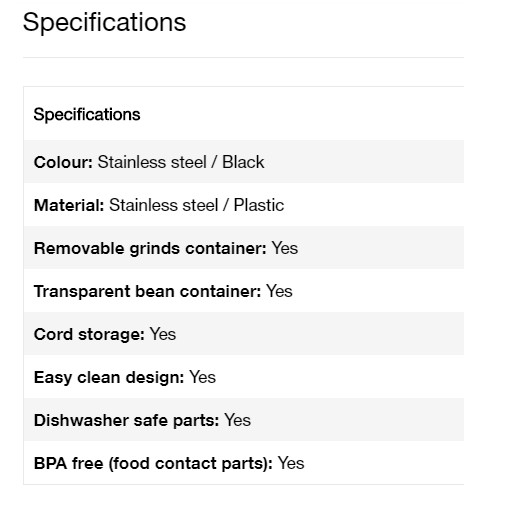The image size is (508, 508).
Task: Select Yes value for Easy clean design
Action: point(202,377)
